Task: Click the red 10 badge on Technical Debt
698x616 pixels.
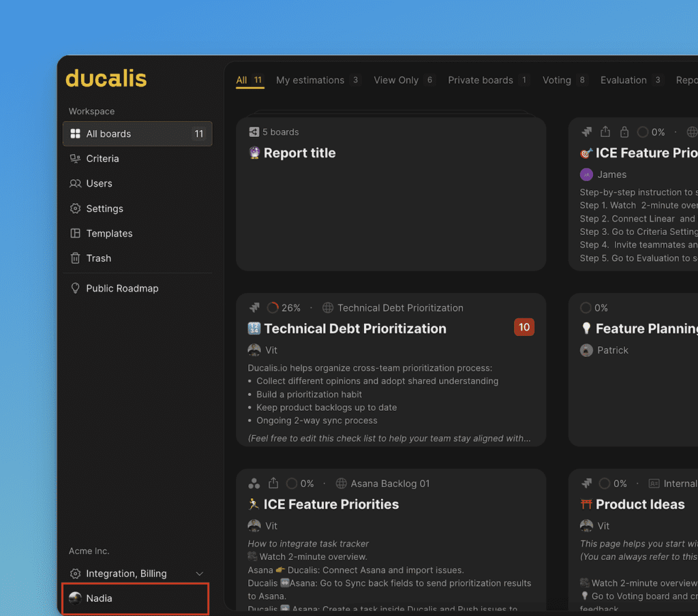Action: [523, 327]
